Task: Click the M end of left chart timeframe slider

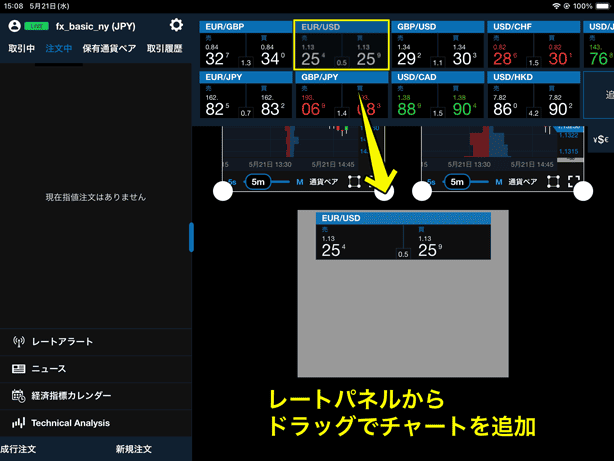Action: click(x=300, y=182)
